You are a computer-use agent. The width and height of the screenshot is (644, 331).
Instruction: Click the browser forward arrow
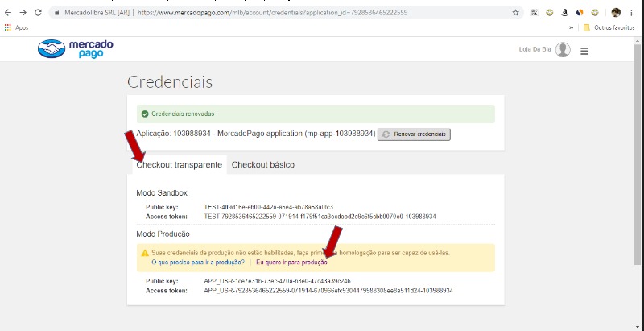point(23,13)
